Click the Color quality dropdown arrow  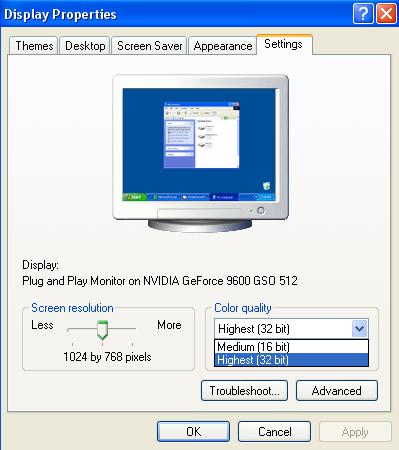click(360, 329)
